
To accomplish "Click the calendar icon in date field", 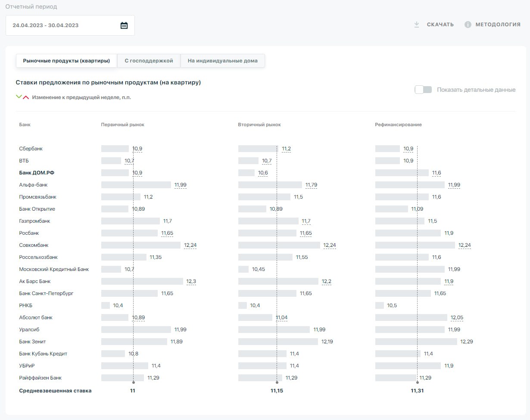I will (124, 25).
